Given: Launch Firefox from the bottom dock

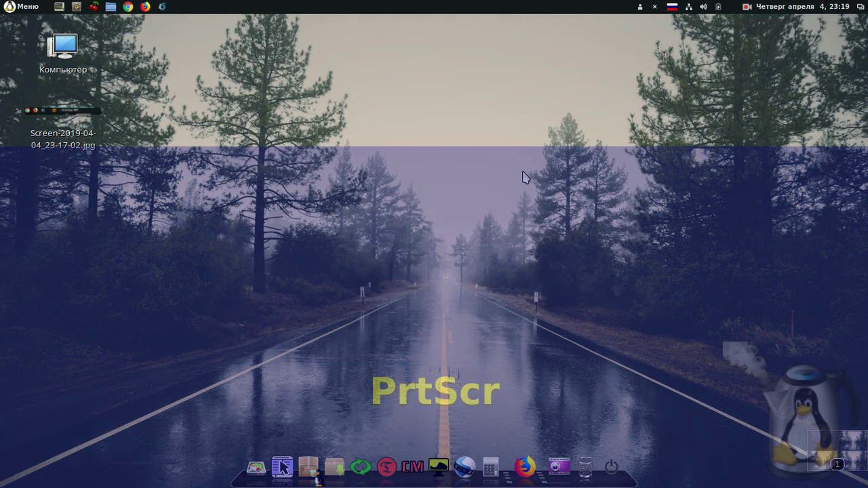Looking at the screenshot, I should 524,467.
